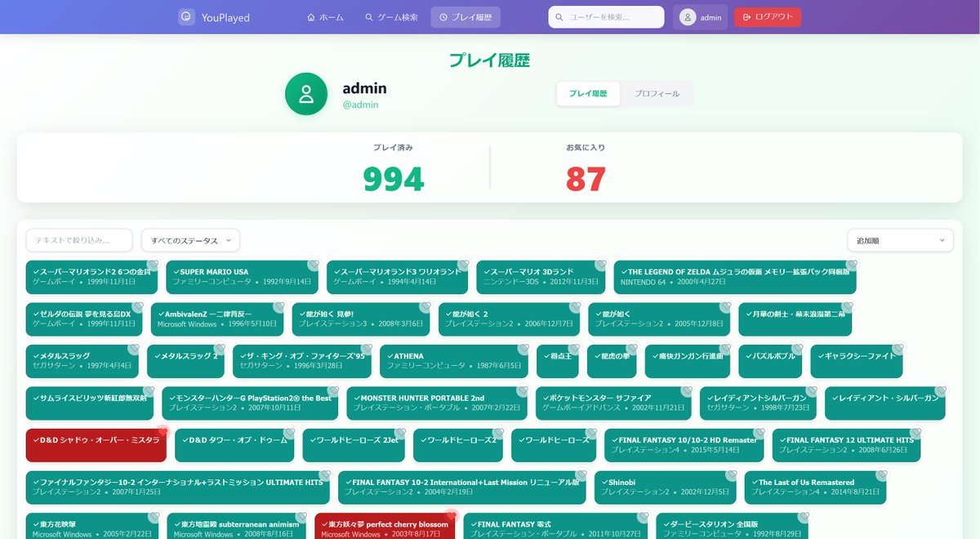Open the ホーム nav item
The image size is (980, 539).
325,17
